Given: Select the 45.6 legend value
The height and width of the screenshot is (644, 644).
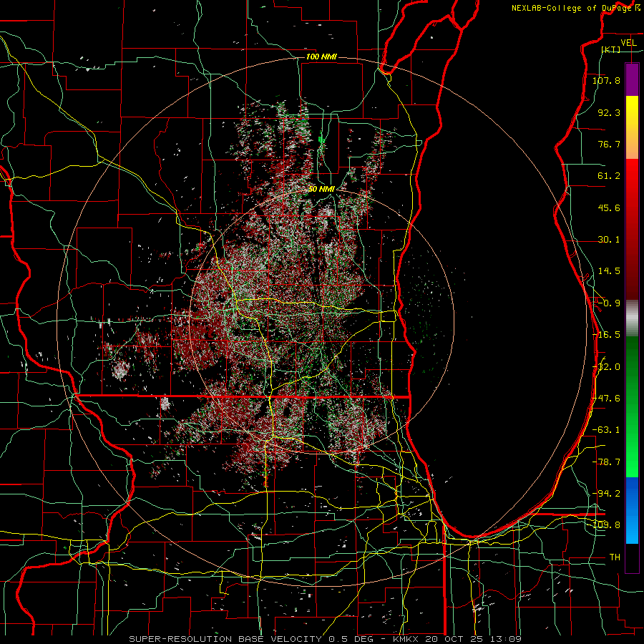Looking at the screenshot, I should (x=609, y=208).
